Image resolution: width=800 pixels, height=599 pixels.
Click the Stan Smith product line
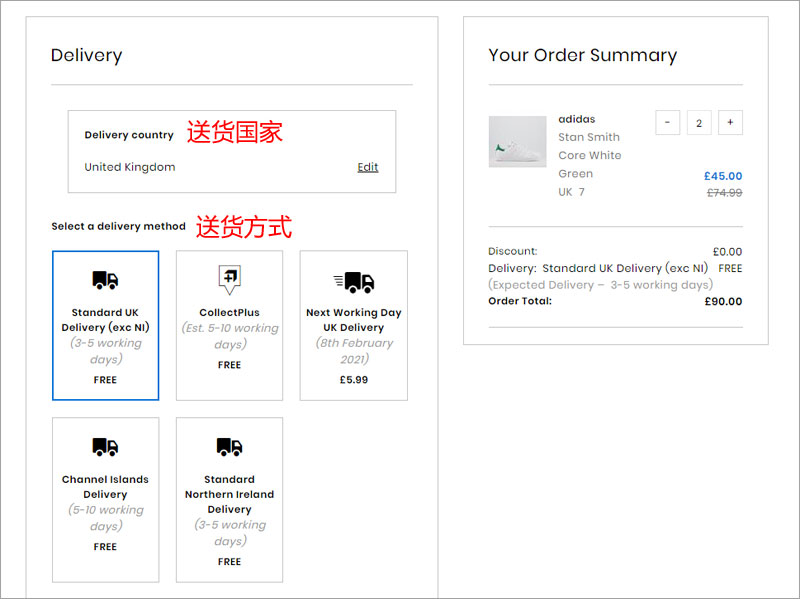pyautogui.click(x=589, y=137)
